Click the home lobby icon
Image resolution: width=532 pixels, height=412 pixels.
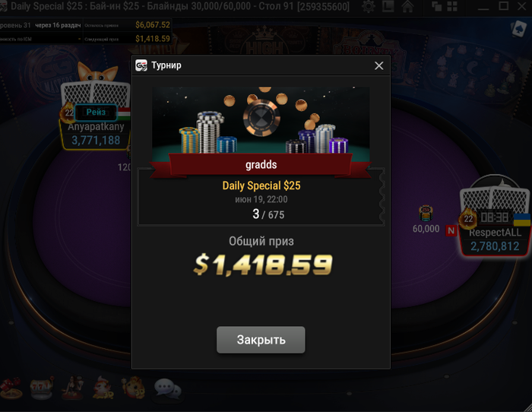(407, 6)
